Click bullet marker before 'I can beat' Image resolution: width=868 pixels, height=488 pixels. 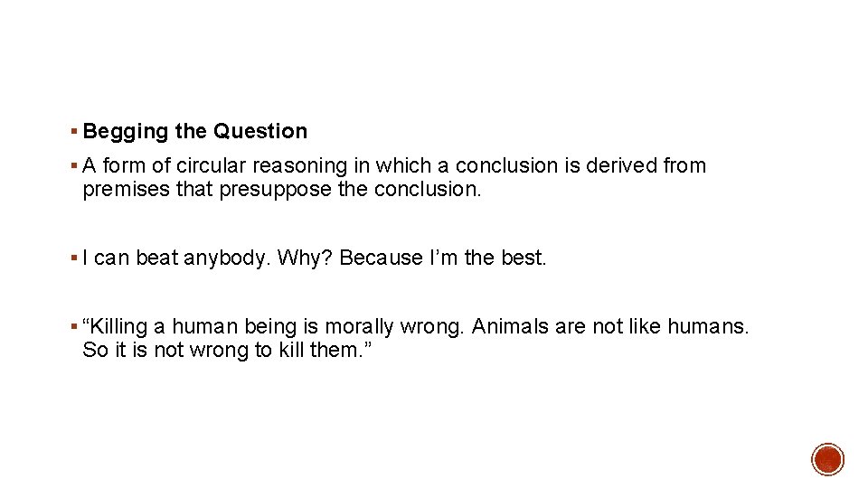[x=74, y=258]
